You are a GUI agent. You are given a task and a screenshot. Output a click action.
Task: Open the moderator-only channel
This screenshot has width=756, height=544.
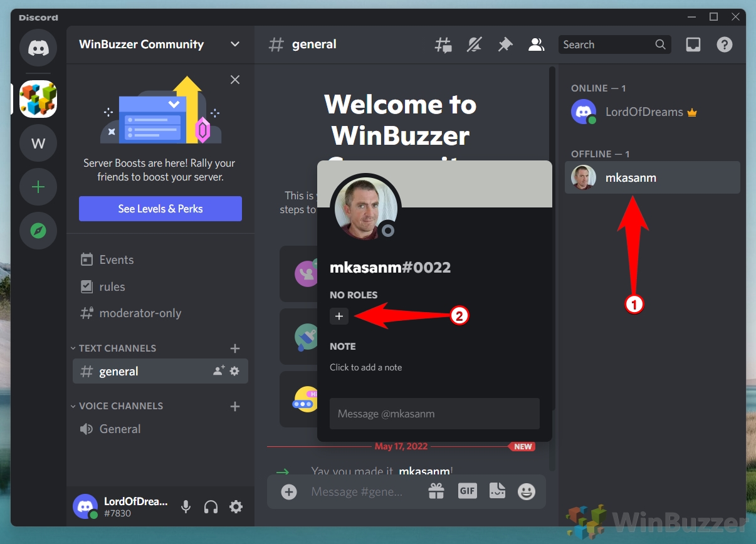click(x=160, y=313)
